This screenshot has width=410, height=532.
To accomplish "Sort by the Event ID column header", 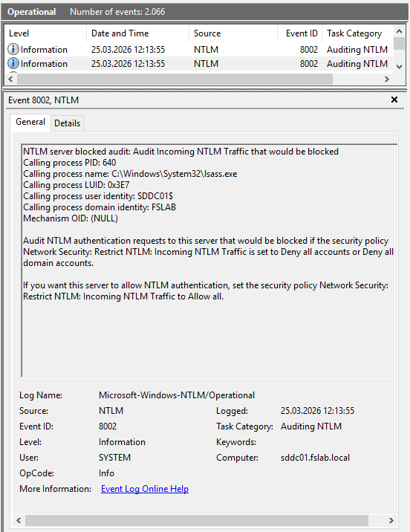I will point(300,33).
